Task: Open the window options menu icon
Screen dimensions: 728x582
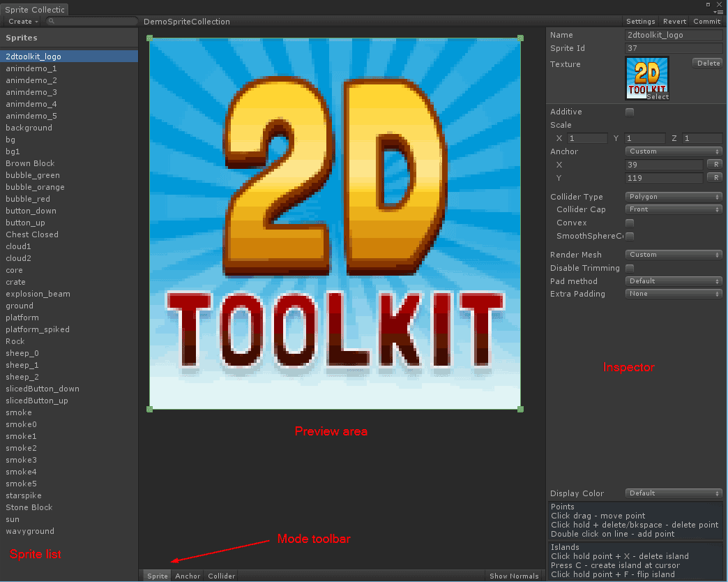Action: click(x=719, y=12)
